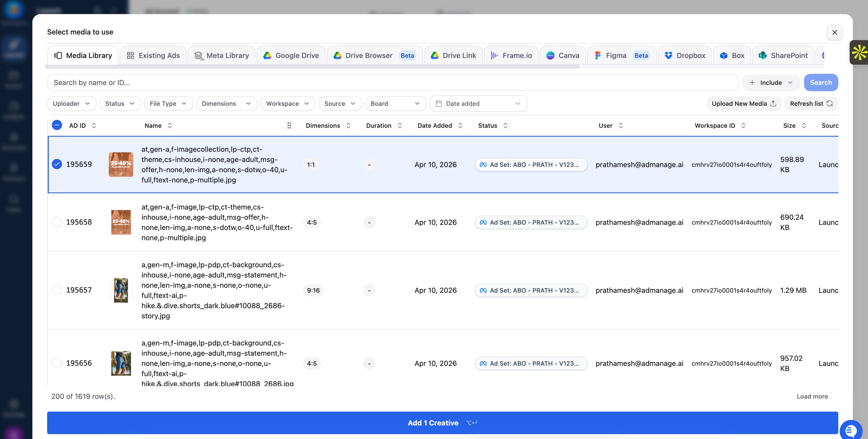Image resolution: width=868 pixels, height=439 pixels.
Task: Open the Drive Browser Beta tab
Action: [375, 55]
